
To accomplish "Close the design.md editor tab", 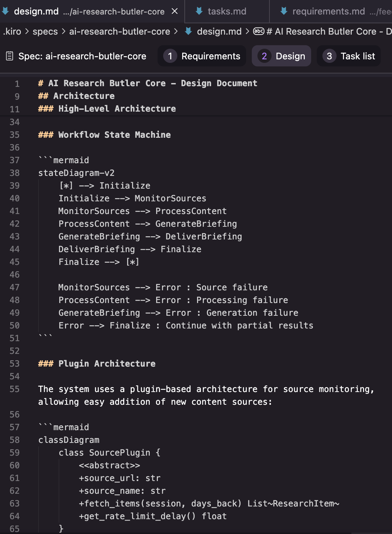I will pos(174,11).
